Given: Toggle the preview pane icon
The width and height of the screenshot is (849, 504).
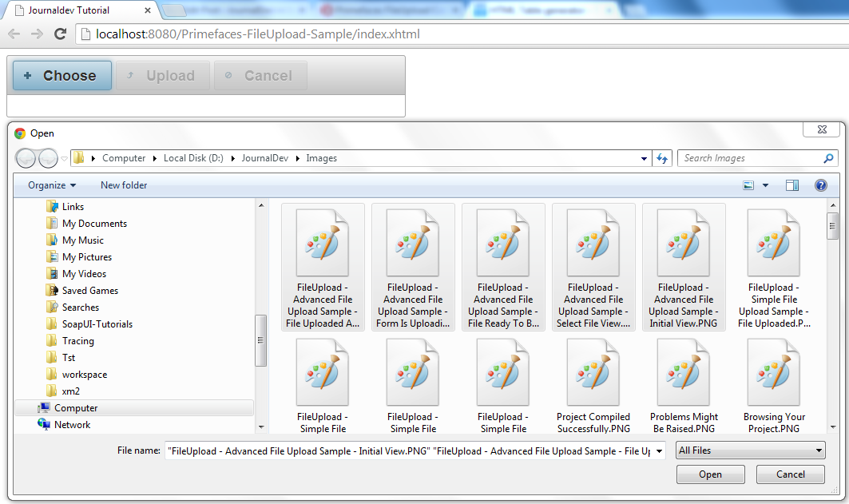Looking at the screenshot, I should 791,185.
